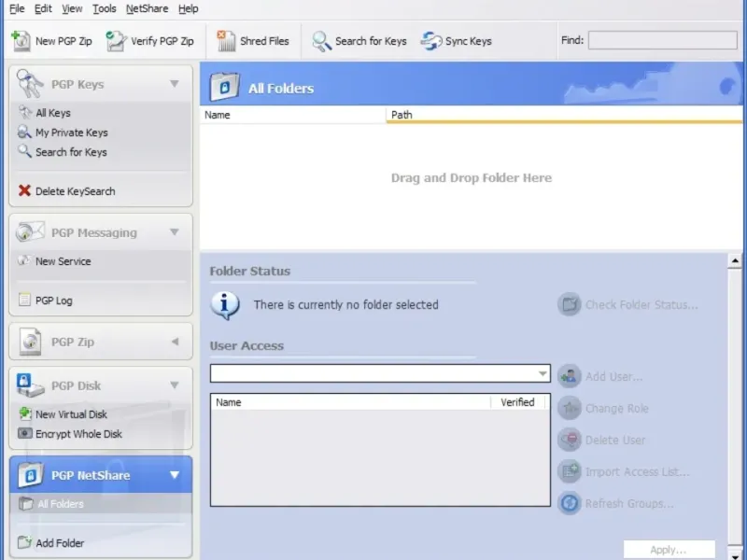Open the PGP Log icon

[24, 300]
